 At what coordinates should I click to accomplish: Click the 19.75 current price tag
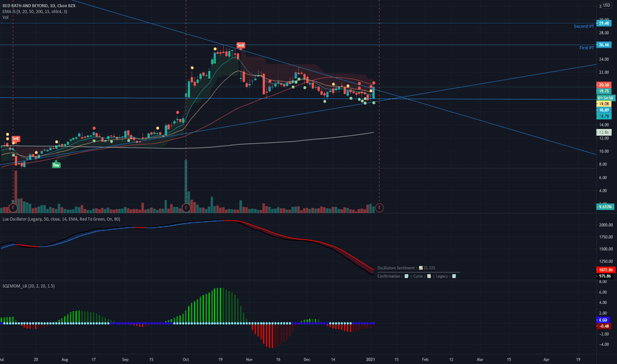[x=604, y=91]
